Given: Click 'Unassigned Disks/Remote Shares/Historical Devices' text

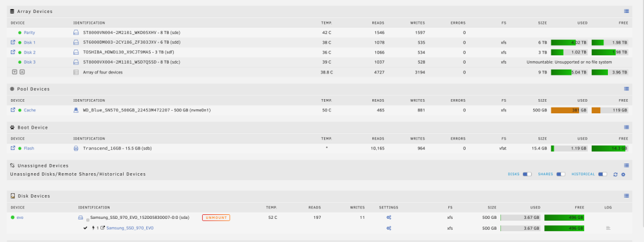Looking at the screenshot, I should pyautogui.click(x=78, y=174).
